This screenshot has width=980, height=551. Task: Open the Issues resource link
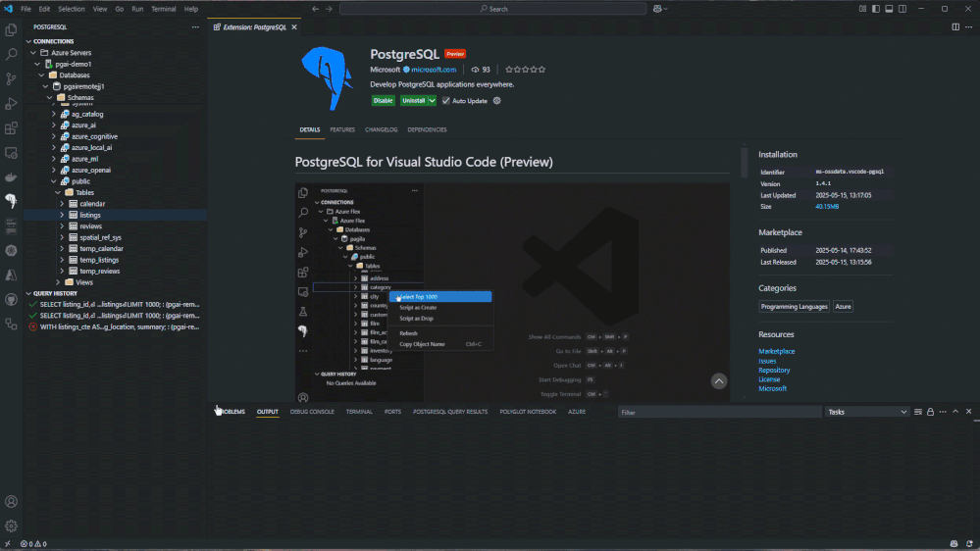click(767, 361)
